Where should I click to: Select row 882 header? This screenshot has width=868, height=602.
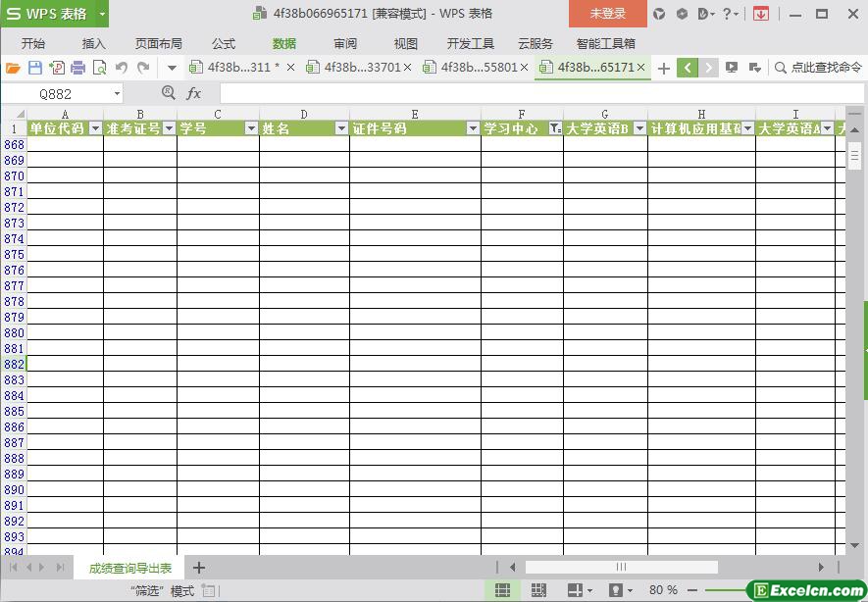pyautogui.click(x=14, y=364)
